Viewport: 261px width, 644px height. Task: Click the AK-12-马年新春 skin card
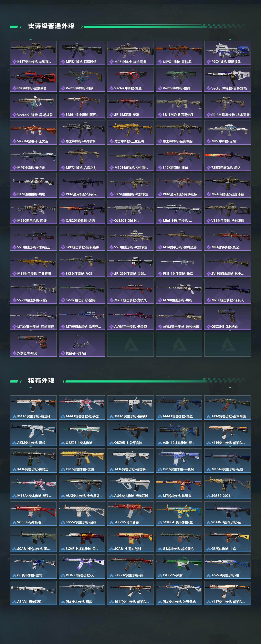[130, 514]
